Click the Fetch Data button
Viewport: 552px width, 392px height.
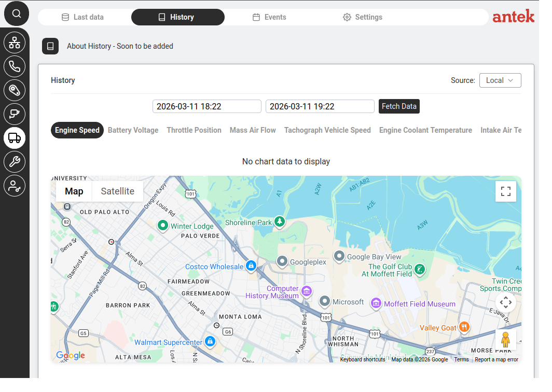[x=399, y=106]
